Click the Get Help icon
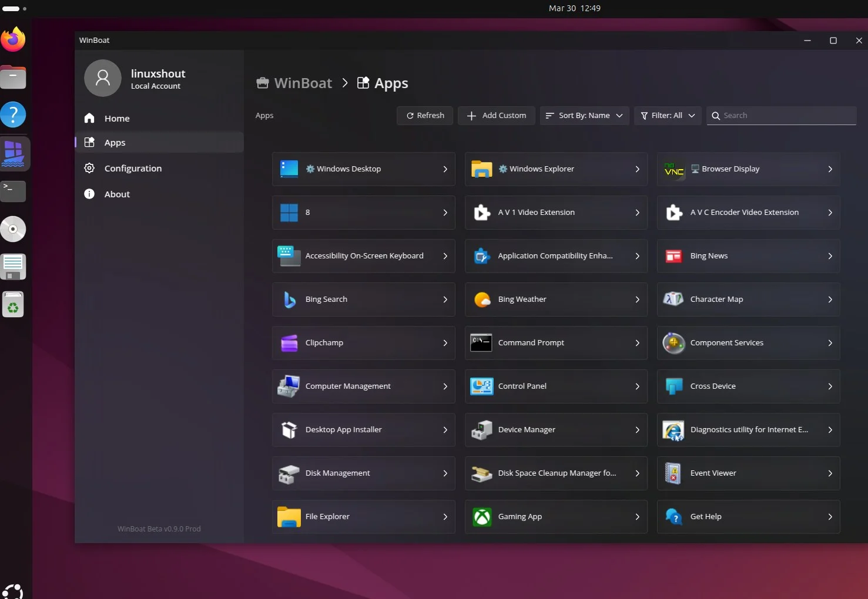 pos(674,517)
